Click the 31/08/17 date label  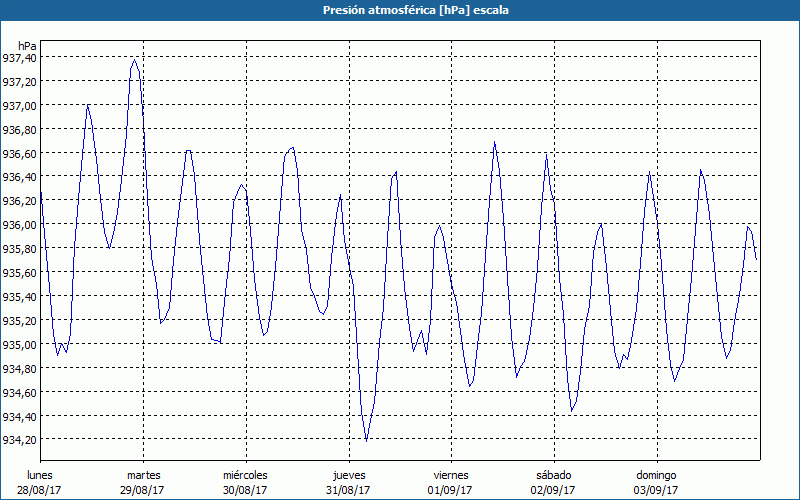(x=348, y=490)
